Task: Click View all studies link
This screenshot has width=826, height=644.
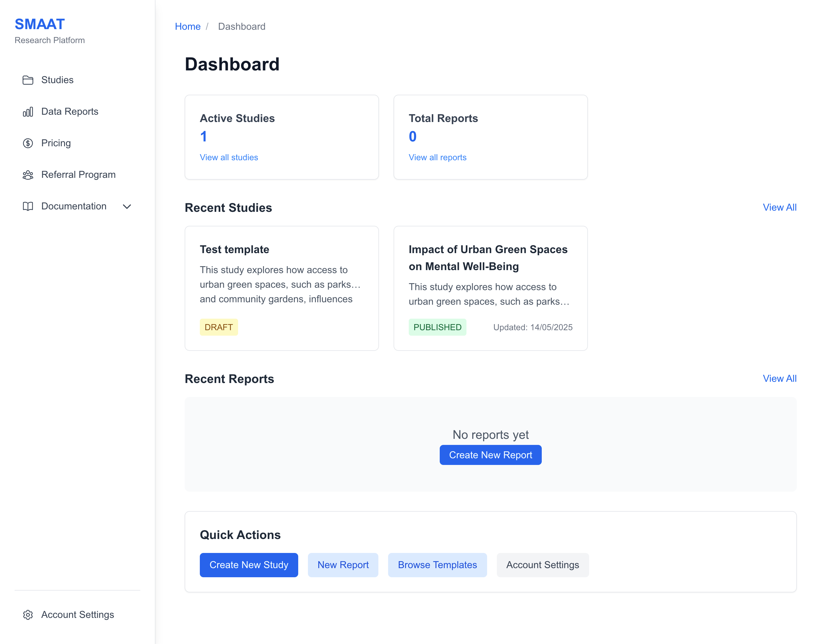Action: pos(229,157)
